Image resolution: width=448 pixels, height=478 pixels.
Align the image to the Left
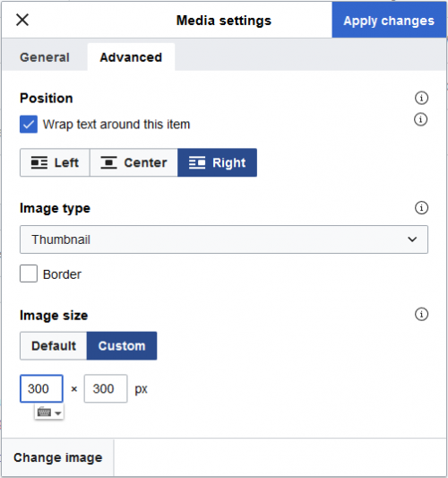(x=55, y=163)
